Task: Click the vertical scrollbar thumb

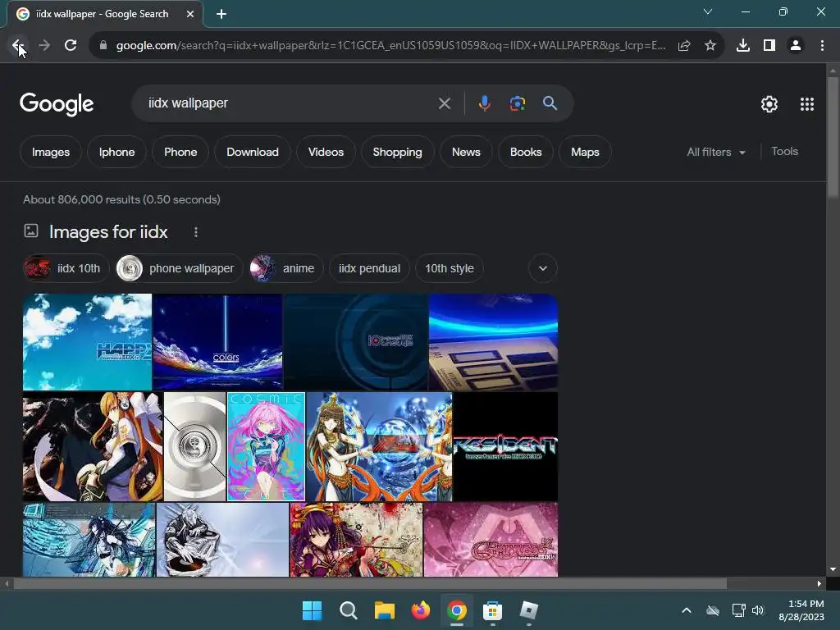Action: [833, 137]
